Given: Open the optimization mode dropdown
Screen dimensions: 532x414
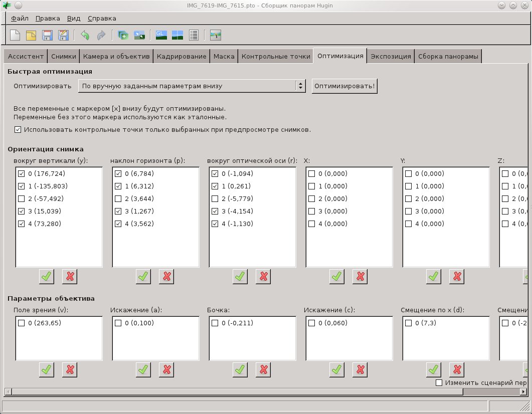Looking at the screenshot, I should (x=192, y=86).
